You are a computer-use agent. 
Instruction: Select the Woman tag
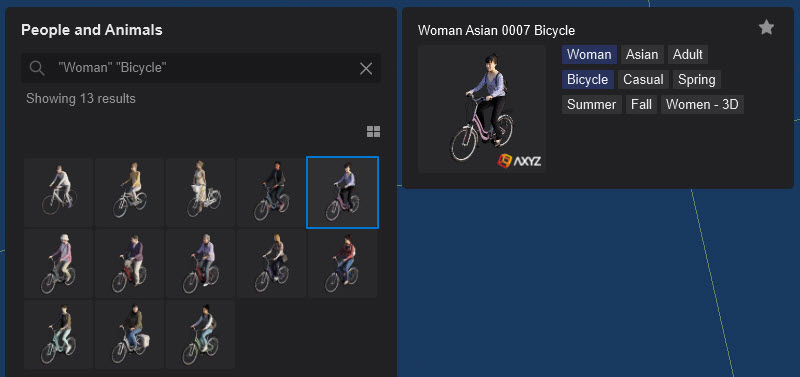(x=589, y=55)
